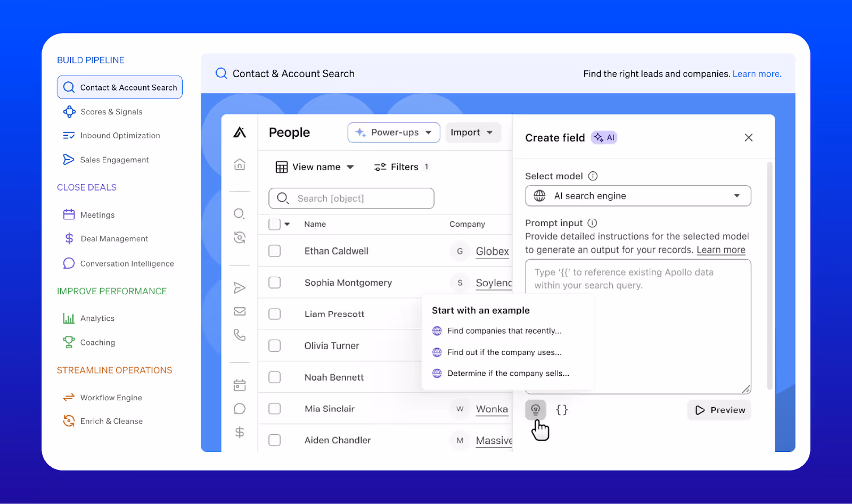This screenshot has width=852, height=504.
Task: Check the Olivia Turner row checkbox
Action: point(275,346)
